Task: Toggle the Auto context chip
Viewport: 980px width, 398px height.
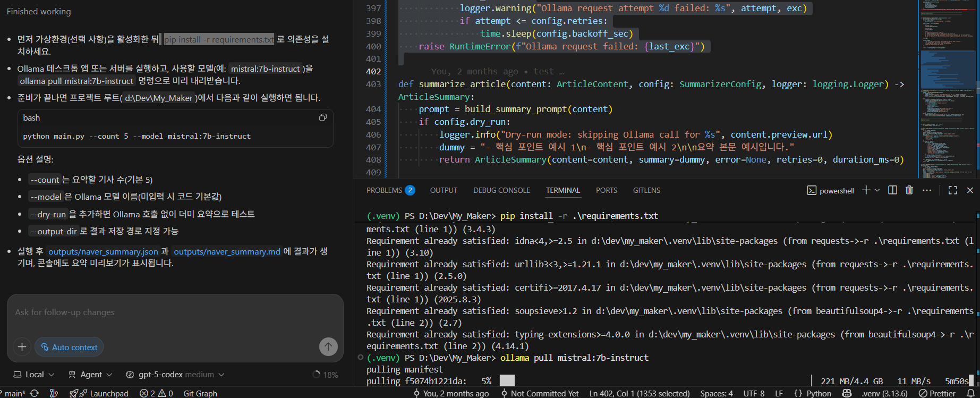Action: point(69,347)
